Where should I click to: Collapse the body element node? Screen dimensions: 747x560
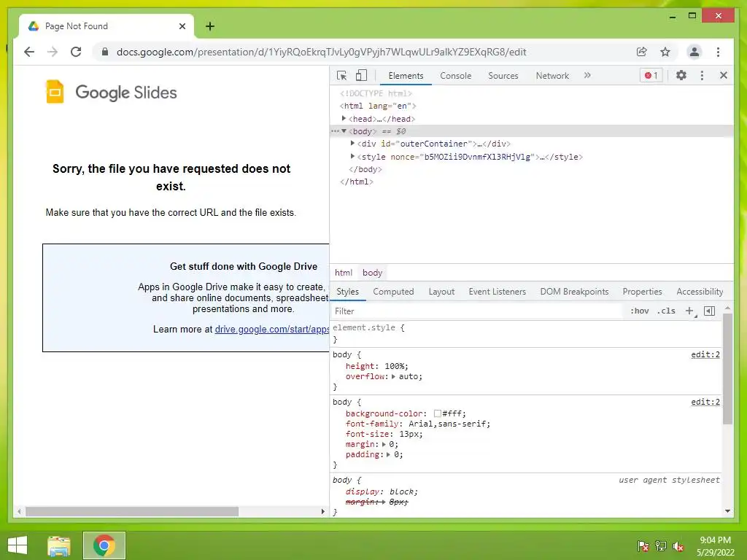point(344,131)
